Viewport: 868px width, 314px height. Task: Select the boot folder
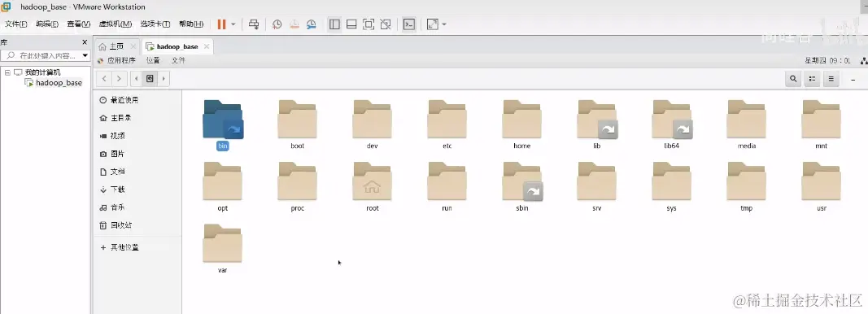click(x=297, y=124)
